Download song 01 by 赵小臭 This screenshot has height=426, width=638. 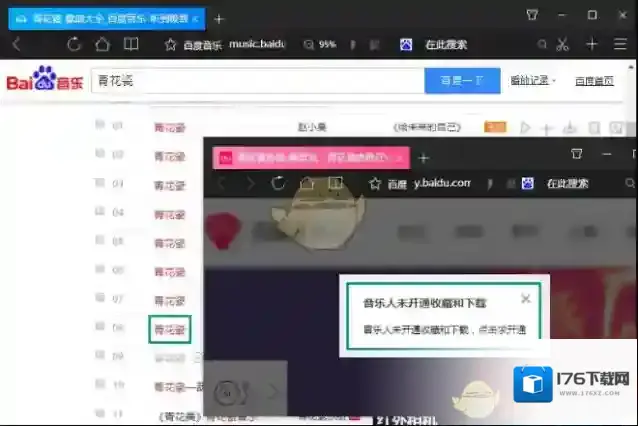[x=569, y=128]
